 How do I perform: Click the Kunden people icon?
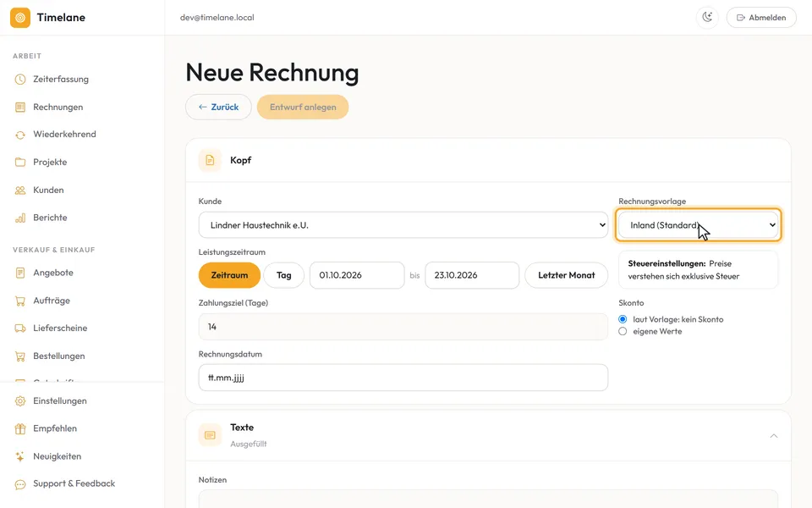coord(20,190)
